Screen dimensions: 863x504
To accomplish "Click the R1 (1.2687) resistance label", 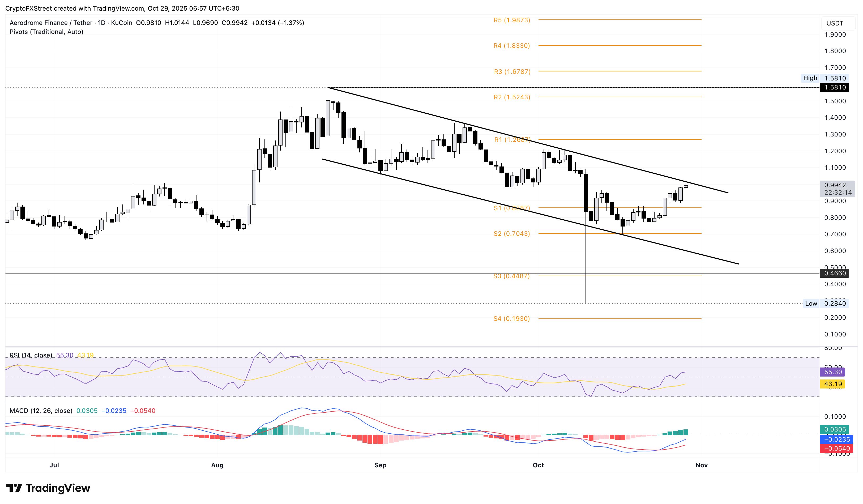I will (x=512, y=140).
